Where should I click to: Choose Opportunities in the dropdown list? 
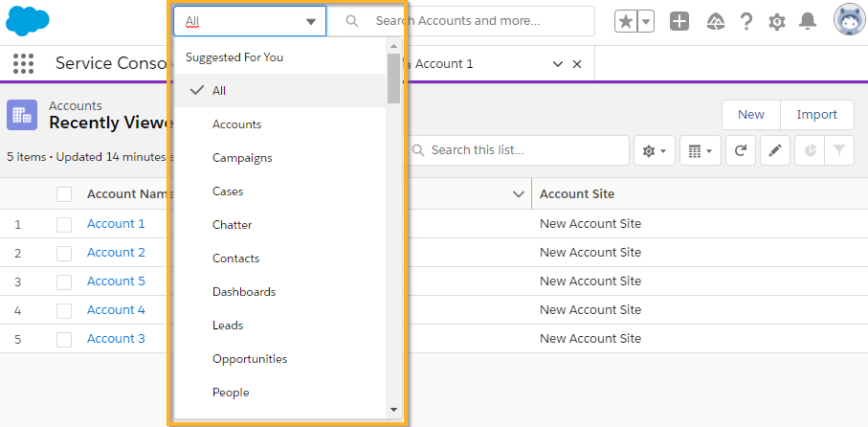coord(249,359)
